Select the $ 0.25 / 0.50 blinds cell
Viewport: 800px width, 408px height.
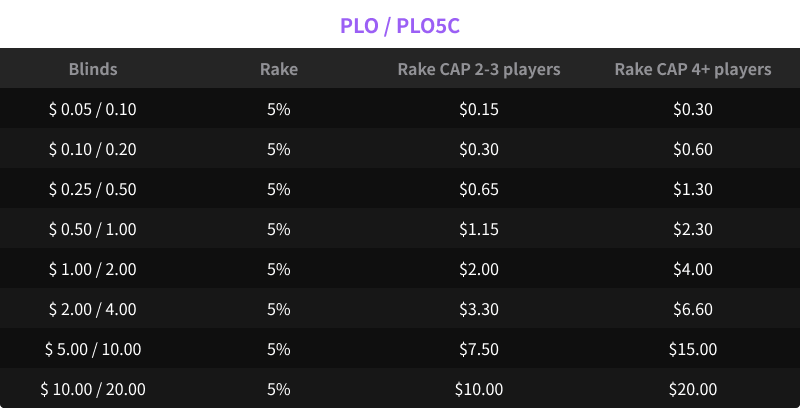[x=93, y=189]
